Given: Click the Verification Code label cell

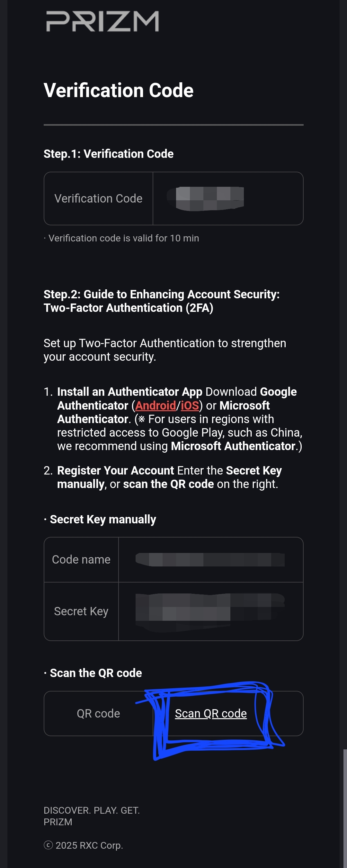Looking at the screenshot, I should coord(98,198).
